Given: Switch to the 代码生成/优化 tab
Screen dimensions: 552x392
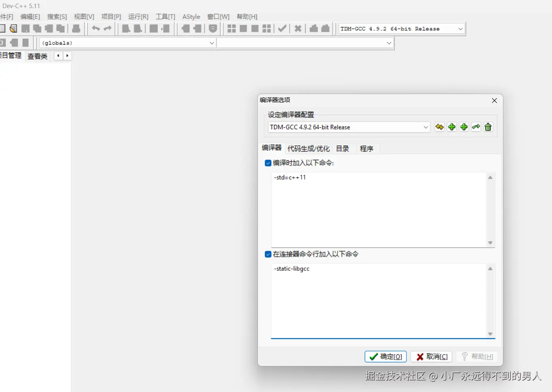Looking at the screenshot, I should tap(308, 149).
